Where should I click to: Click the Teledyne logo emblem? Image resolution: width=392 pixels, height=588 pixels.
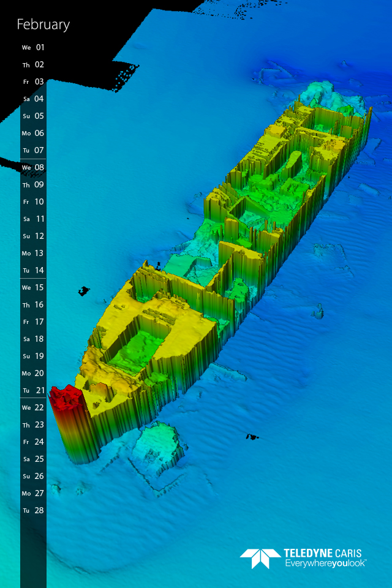pos(260,559)
